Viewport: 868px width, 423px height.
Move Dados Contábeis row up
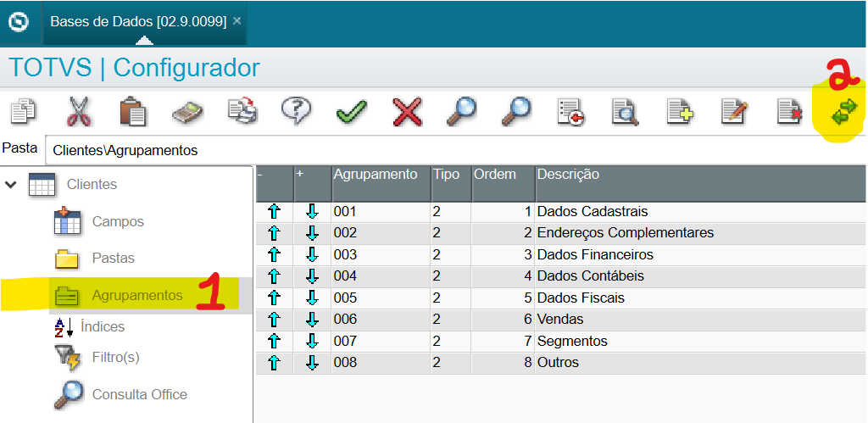pos(275,276)
